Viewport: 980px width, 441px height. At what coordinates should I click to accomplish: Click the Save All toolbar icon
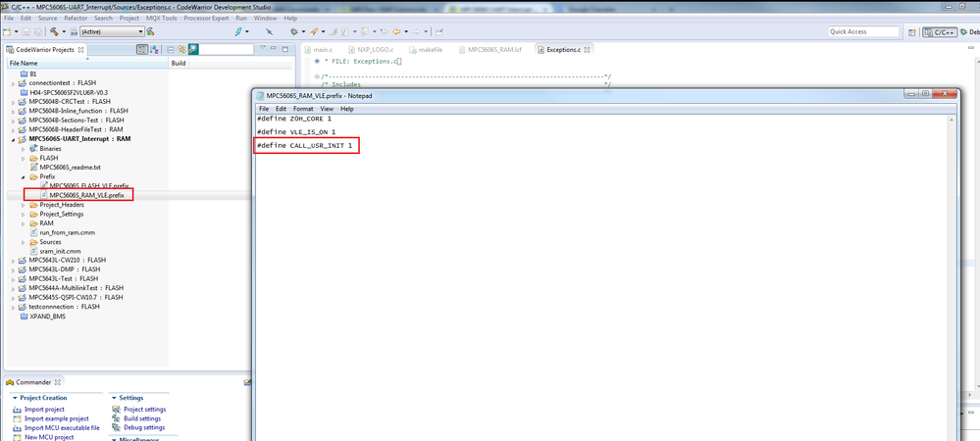tap(37, 31)
